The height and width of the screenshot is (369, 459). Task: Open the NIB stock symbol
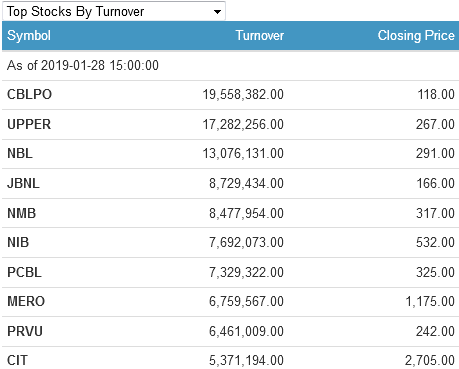pyautogui.click(x=18, y=242)
